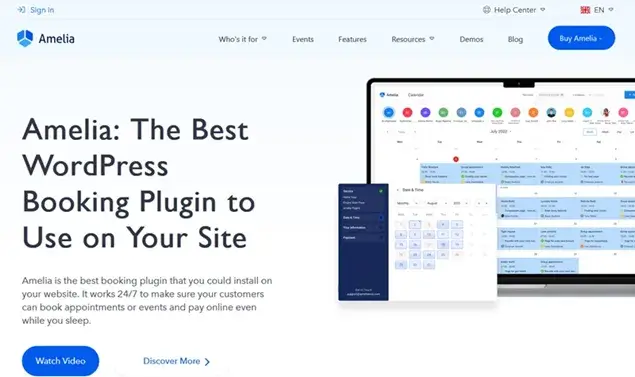Open the Features nav item

coord(352,39)
